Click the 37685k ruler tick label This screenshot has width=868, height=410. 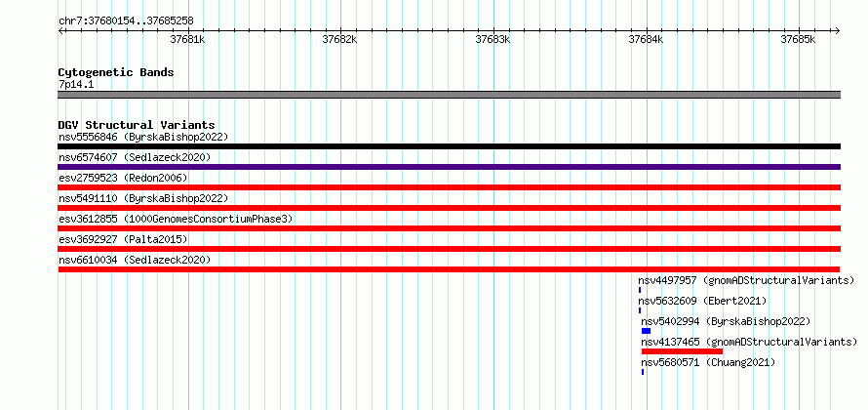coord(798,39)
